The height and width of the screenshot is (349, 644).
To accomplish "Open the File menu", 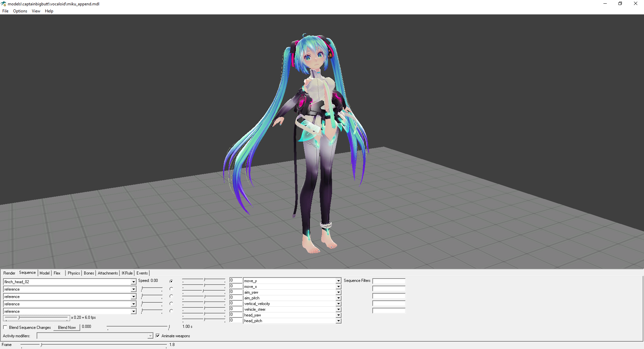I will coord(5,11).
